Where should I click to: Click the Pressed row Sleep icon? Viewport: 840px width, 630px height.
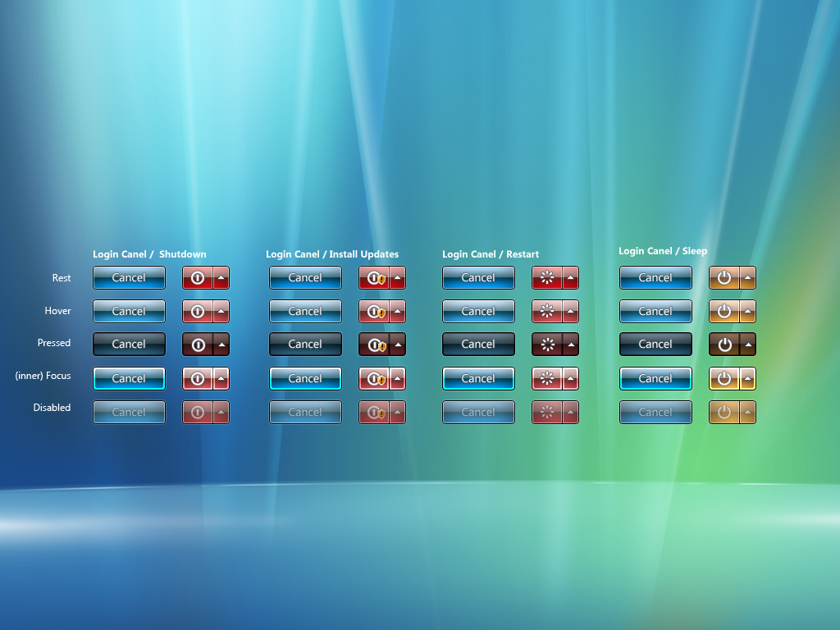pyautogui.click(x=724, y=345)
